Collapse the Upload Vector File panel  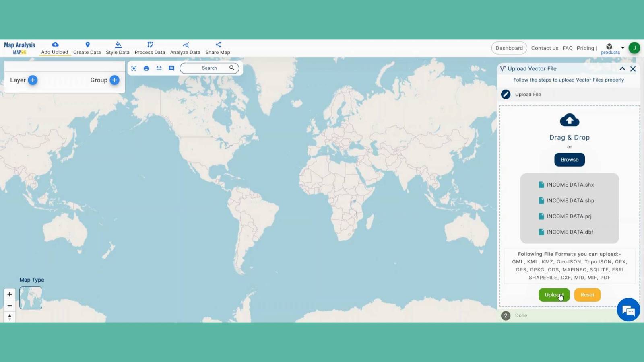(622, 69)
